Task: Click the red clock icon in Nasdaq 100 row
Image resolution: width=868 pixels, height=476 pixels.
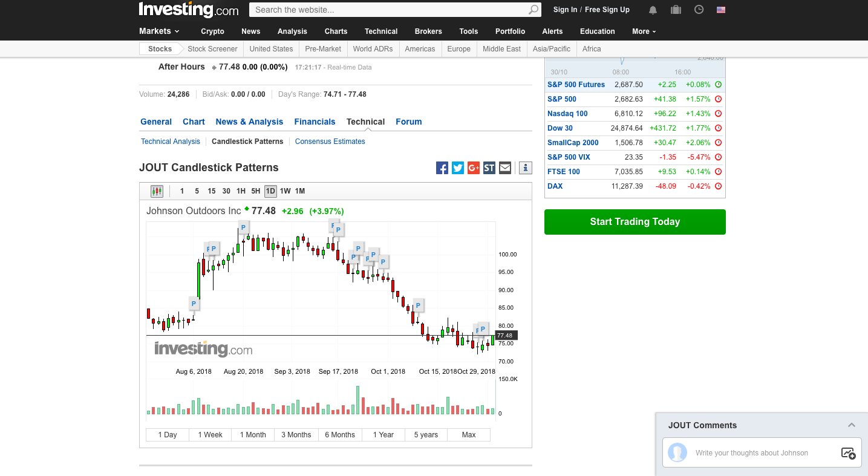Action: pos(719,114)
